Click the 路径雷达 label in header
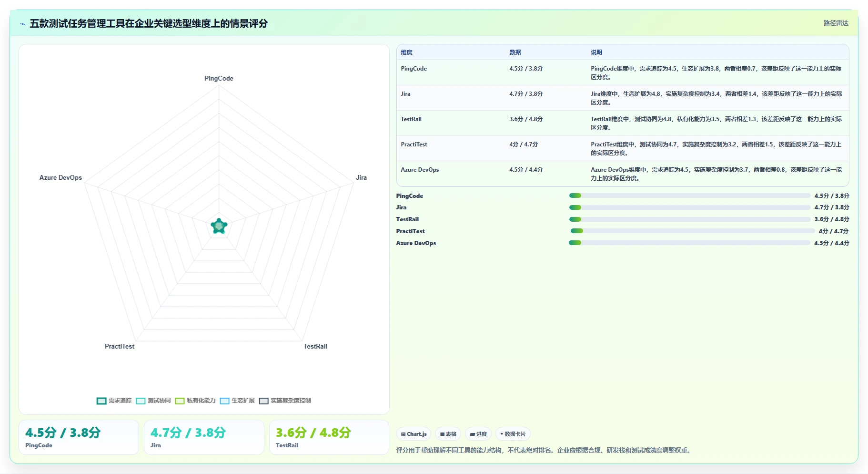868x474 pixels. [x=836, y=23]
